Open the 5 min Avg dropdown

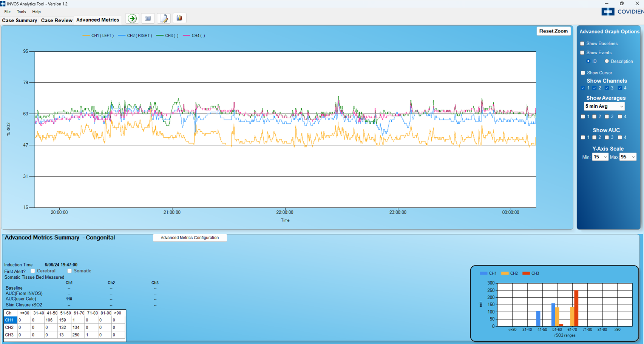(x=604, y=106)
